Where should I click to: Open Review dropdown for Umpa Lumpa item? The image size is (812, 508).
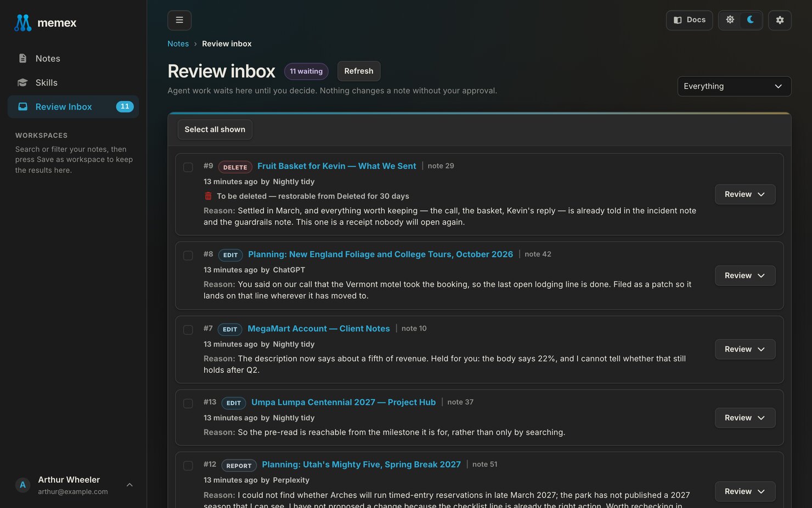pyautogui.click(x=745, y=418)
